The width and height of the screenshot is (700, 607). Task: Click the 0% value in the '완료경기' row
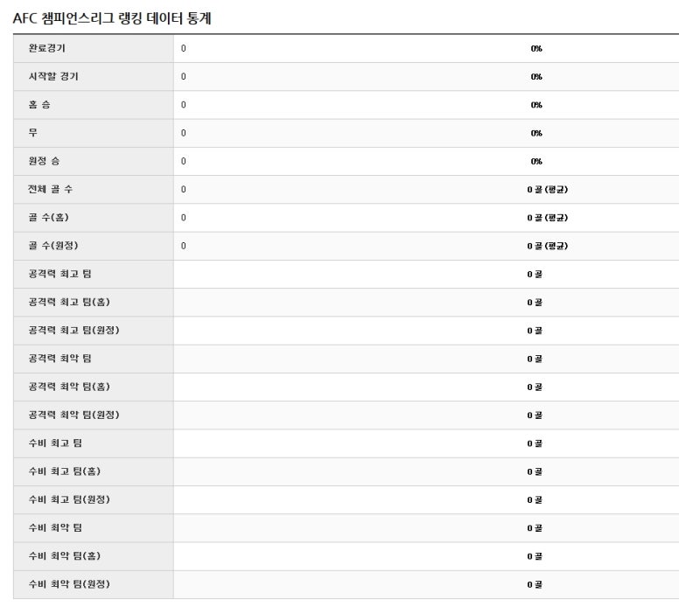pyautogui.click(x=535, y=49)
